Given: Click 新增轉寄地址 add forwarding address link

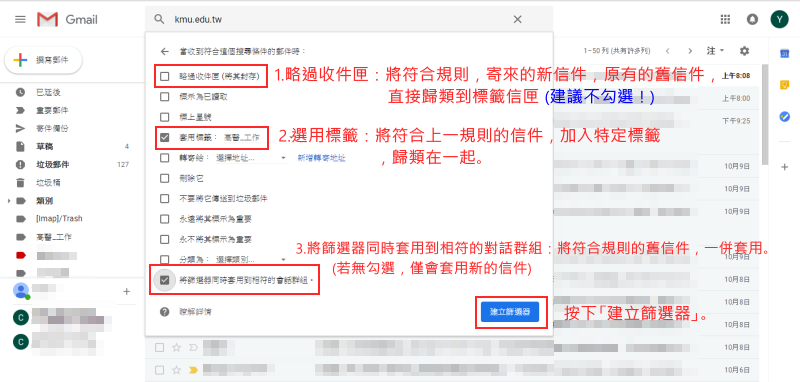Looking at the screenshot, I should pos(322,158).
